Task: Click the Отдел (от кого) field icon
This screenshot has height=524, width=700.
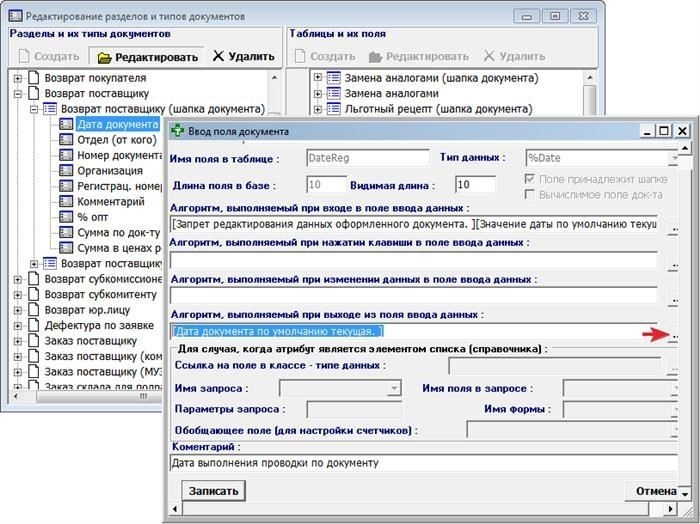Action: click(x=66, y=141)
